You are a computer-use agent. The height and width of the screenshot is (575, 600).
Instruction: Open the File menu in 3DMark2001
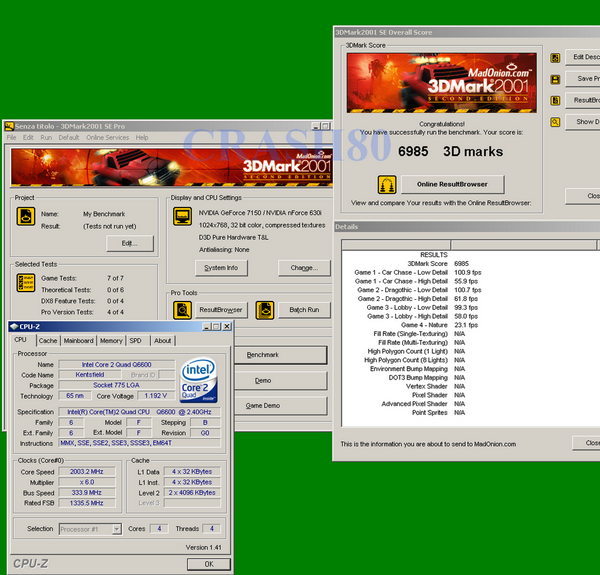coord(11,137)
